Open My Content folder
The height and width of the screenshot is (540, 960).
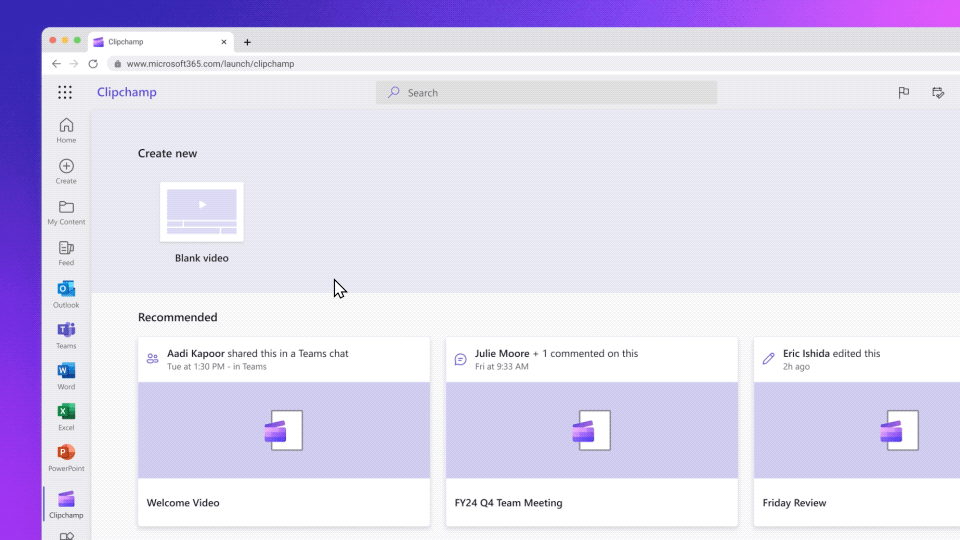tap(66, 211)
